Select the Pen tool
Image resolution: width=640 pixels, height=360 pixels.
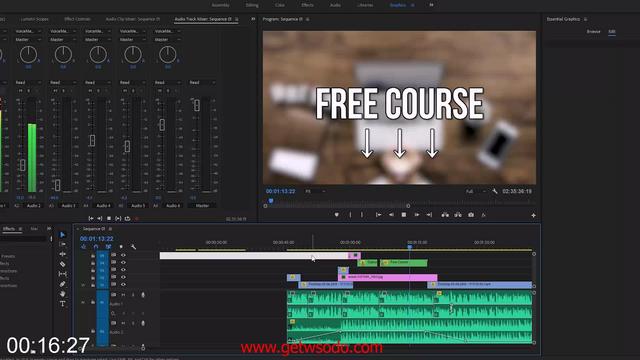(62, 284)
